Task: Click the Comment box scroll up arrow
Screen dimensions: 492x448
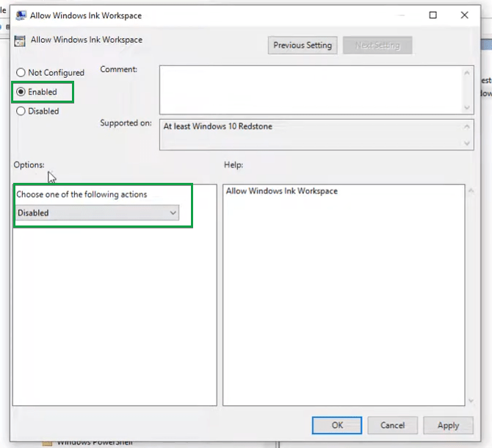Action: (467, 73)
